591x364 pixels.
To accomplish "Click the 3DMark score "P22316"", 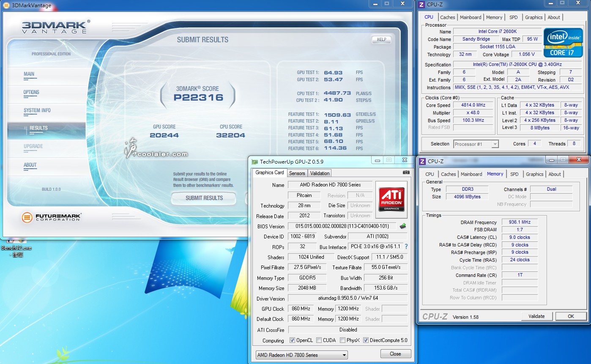I will pyautogui.click(x=198, y=98).
